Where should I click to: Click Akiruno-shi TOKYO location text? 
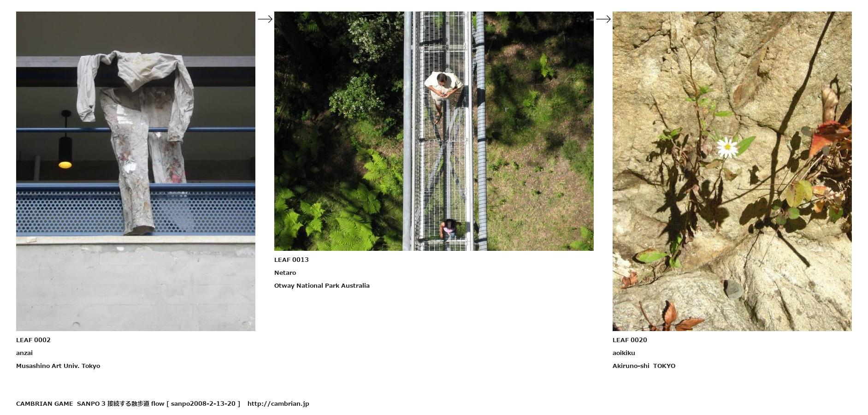tap(644, 366)
